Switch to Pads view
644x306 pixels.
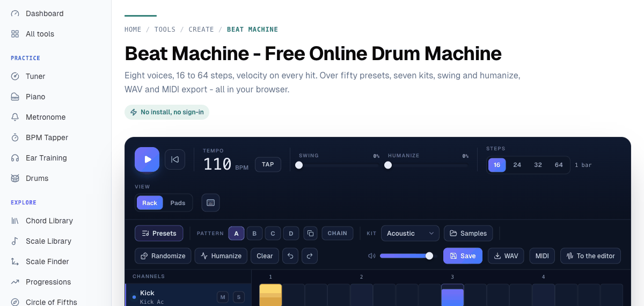[178, 203]
